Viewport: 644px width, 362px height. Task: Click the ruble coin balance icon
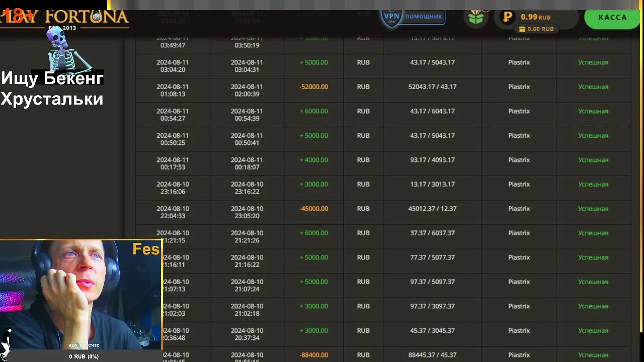tap(508, 17)
